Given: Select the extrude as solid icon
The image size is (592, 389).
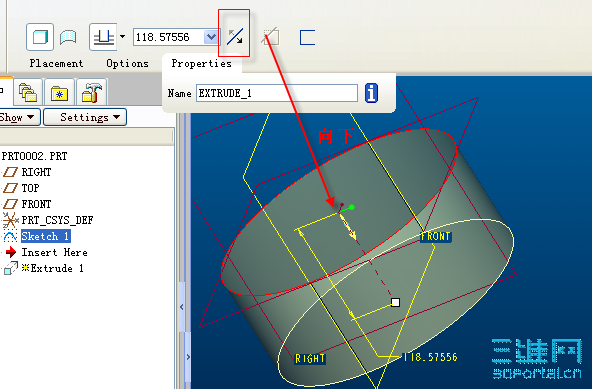Looking at the screenshot, I should coord(40,37).
